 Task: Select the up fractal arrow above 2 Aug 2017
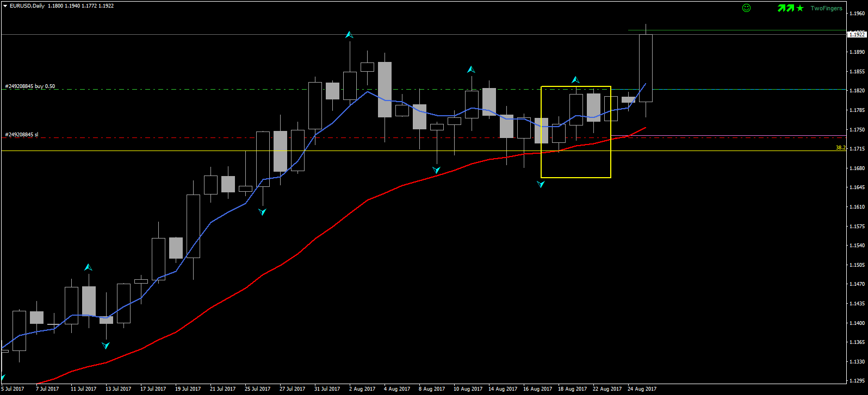pyautogui.click(x=349, y=35)
